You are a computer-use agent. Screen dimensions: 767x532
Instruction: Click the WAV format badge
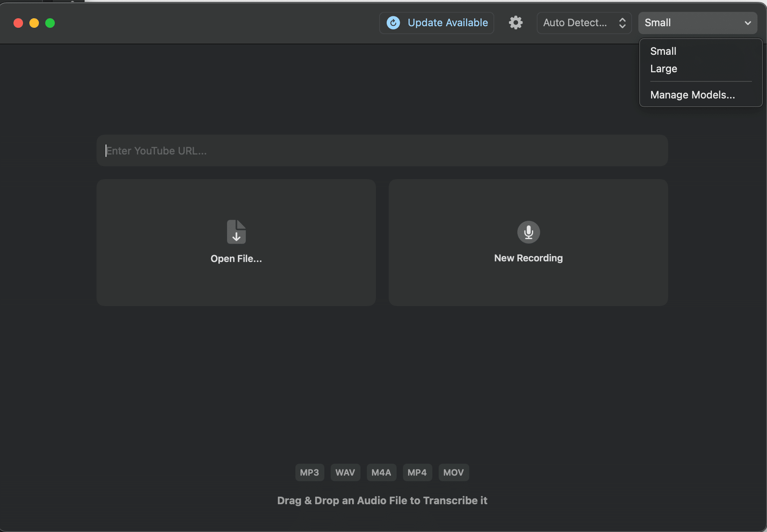coord(345,472)
